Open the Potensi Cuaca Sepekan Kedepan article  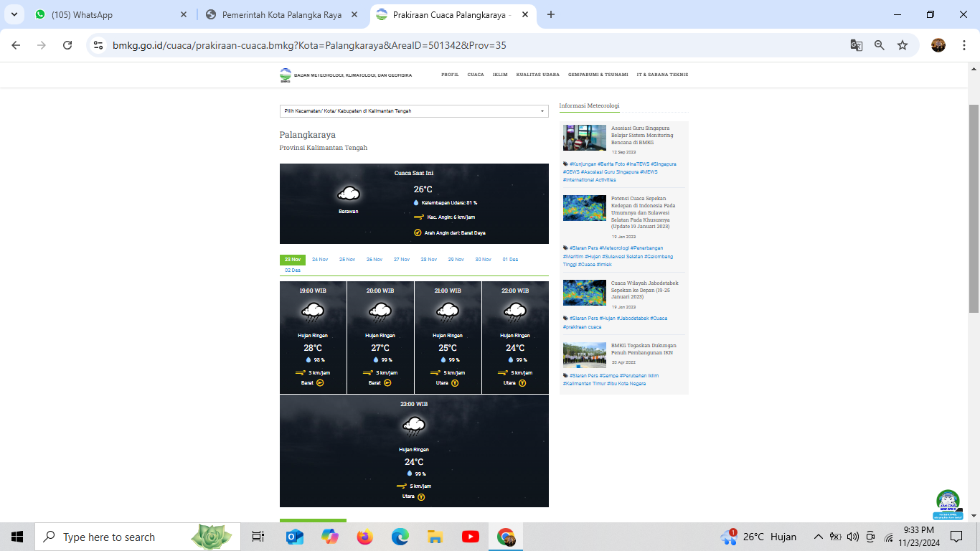click(x=643, y=212)
